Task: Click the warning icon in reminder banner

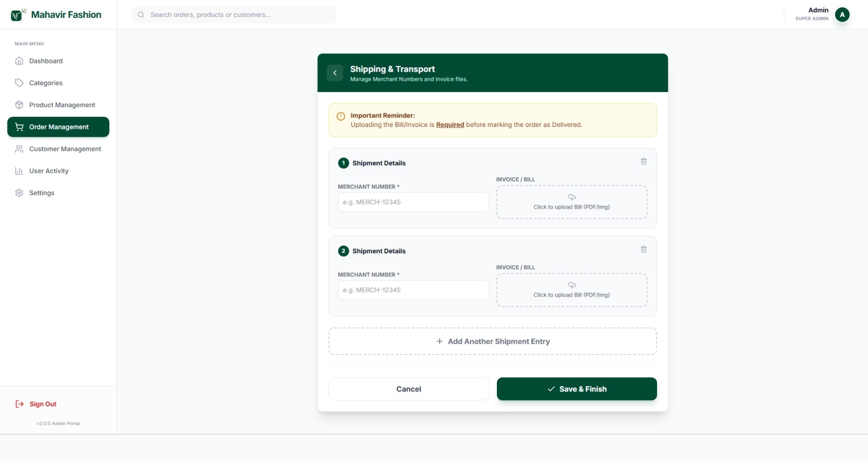Action: point(341,116)
